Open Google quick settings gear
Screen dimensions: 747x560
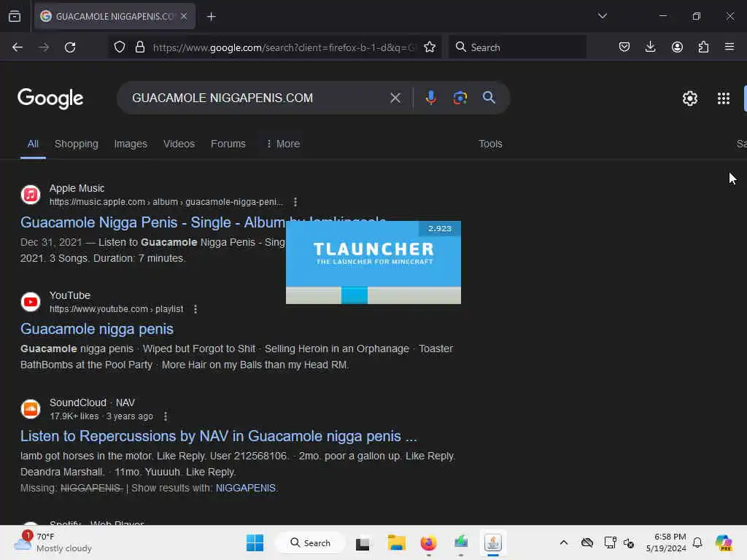(690, 98)
